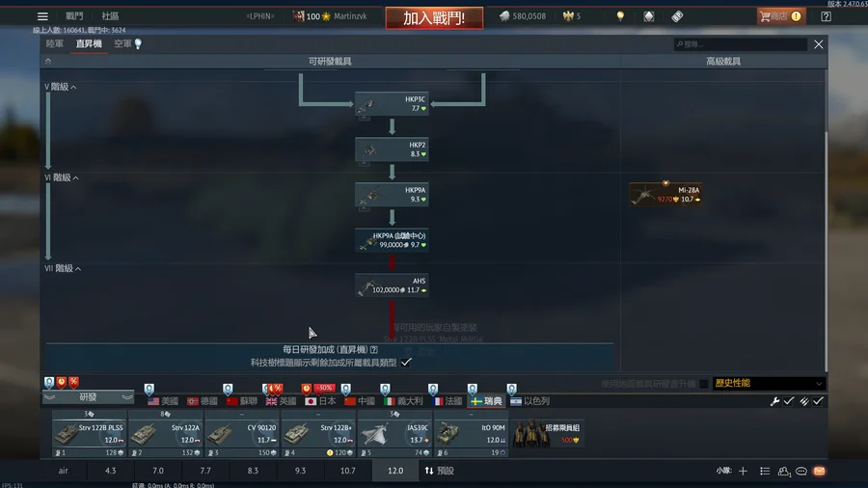The width and height of the screenshot is (868, 488).
Task: Collapse all ranks with double-chevron icon
Action: coord(48,62)
